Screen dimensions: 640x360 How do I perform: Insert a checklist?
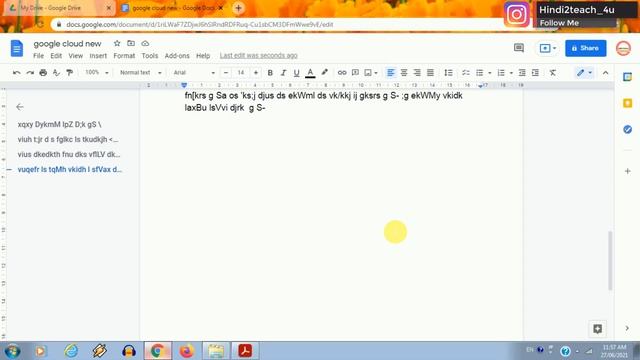pos(466,73)
